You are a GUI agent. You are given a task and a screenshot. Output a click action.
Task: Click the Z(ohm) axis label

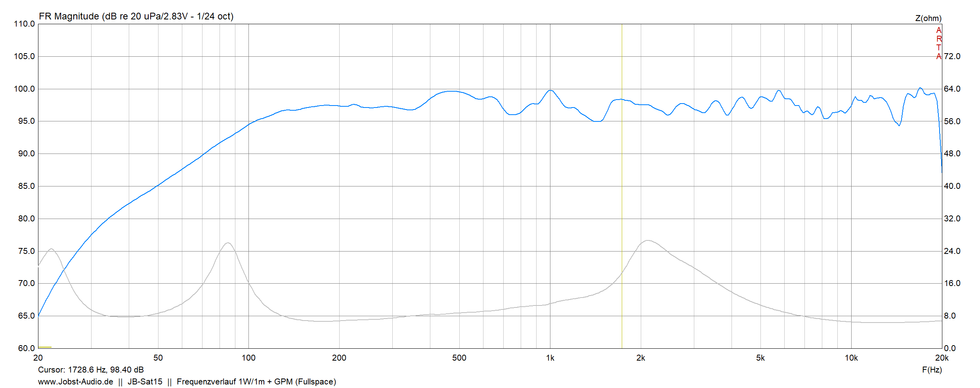[x=928, y=18]
